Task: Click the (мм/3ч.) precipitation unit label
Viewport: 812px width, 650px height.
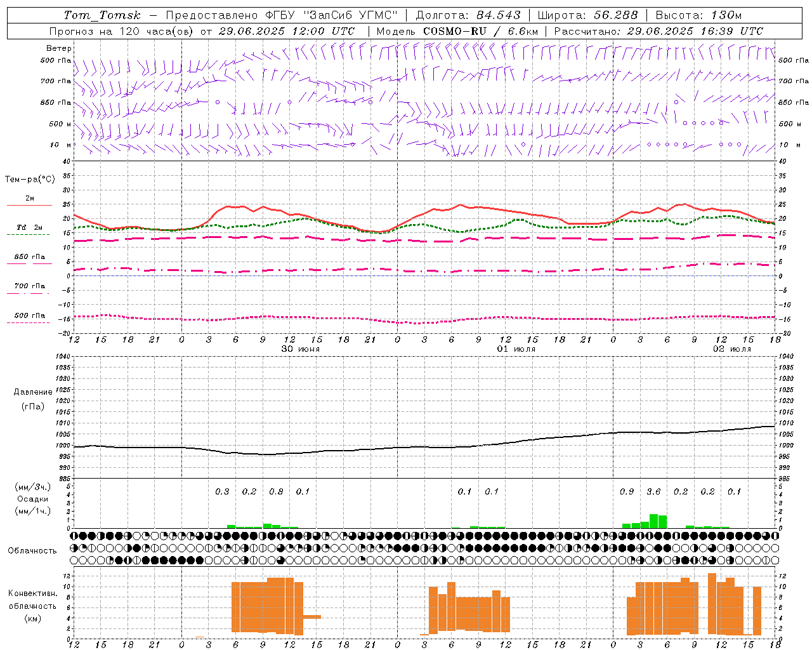Action: coord(32,487)
